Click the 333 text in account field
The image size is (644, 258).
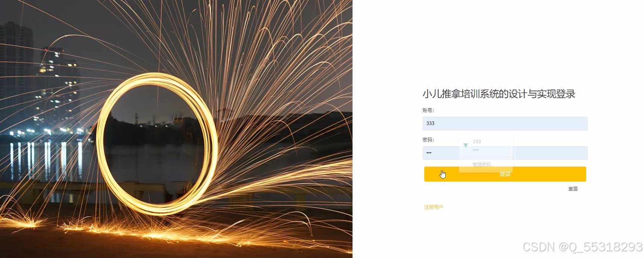[430, 123]
